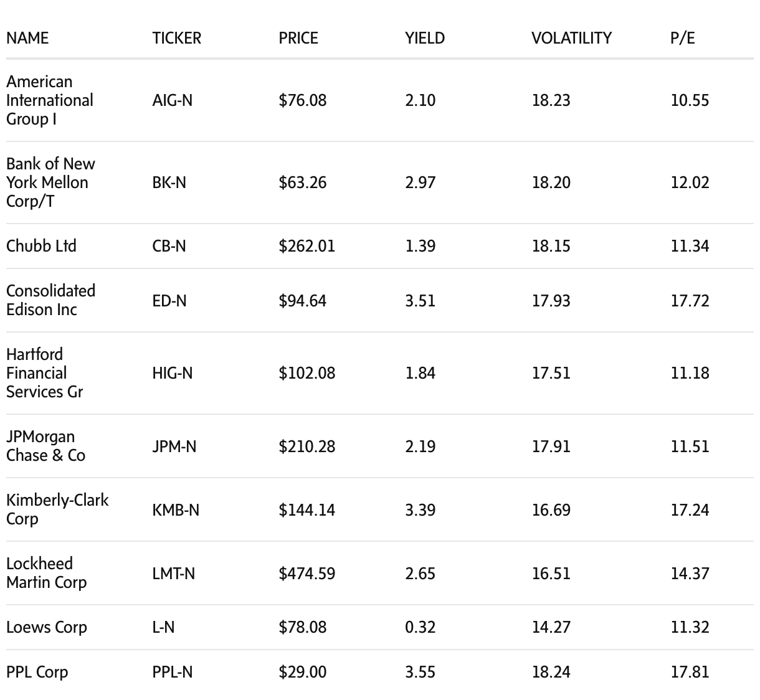The height and width of the screenshot is (700, 760).
Task: Open the KMB-N ticker link
Action: (x=176, y=510)
